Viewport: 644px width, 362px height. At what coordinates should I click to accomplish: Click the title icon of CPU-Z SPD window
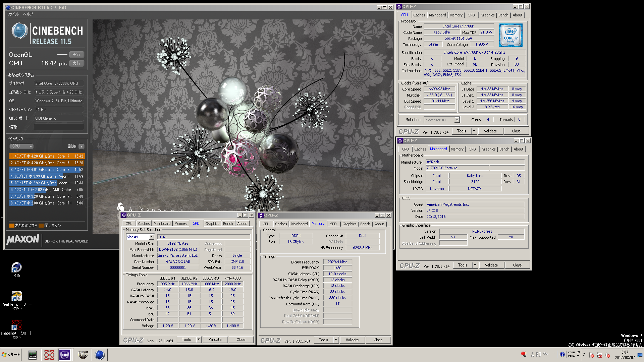point(123,215)
